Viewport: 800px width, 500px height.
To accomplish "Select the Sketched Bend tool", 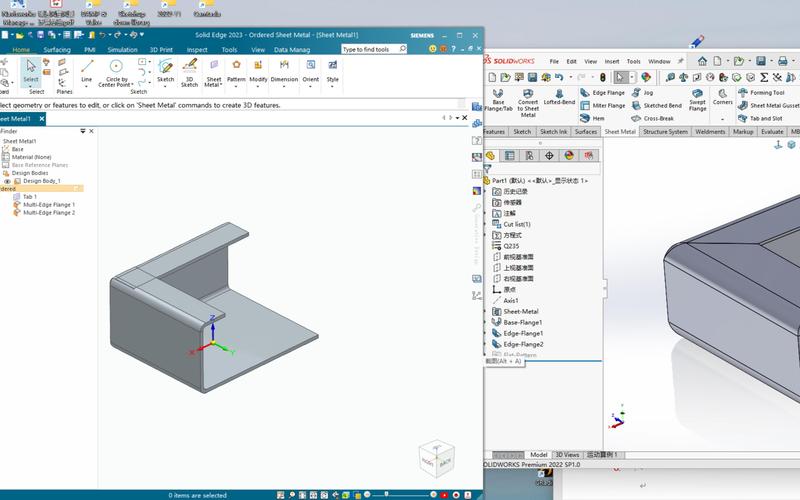I will [x=657, y=105].
